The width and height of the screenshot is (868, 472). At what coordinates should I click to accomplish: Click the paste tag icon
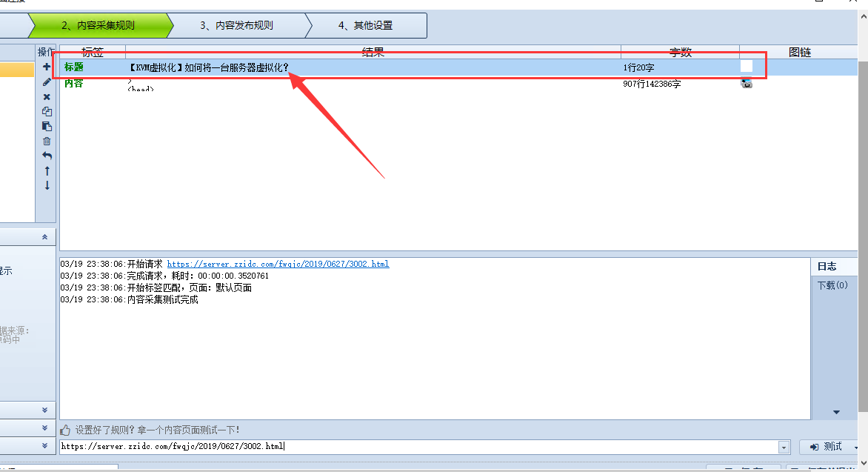[x=47, y=126]
